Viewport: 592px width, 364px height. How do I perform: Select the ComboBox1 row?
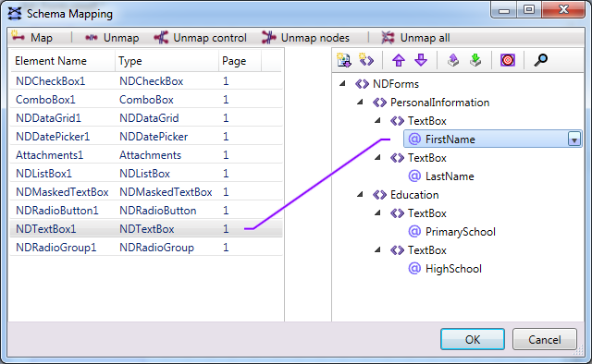(x=146, y=100)
